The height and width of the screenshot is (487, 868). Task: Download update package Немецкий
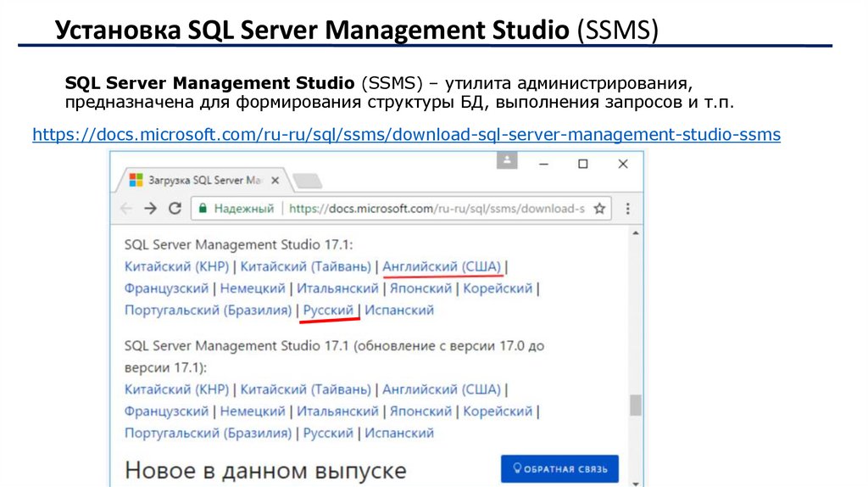pyautogui.click(x=253, y=411)
